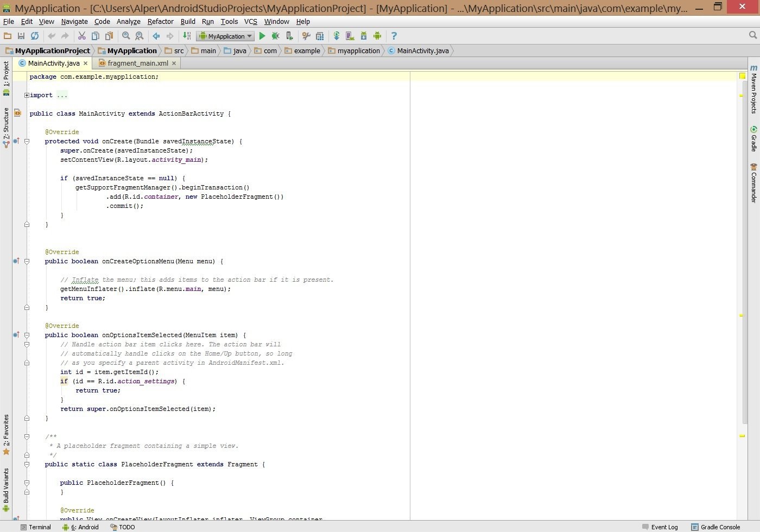The image size is (760, 532).
Task: Save all files using the floppy disk icon
Action: pyautogui.click(x=21, y=36)
